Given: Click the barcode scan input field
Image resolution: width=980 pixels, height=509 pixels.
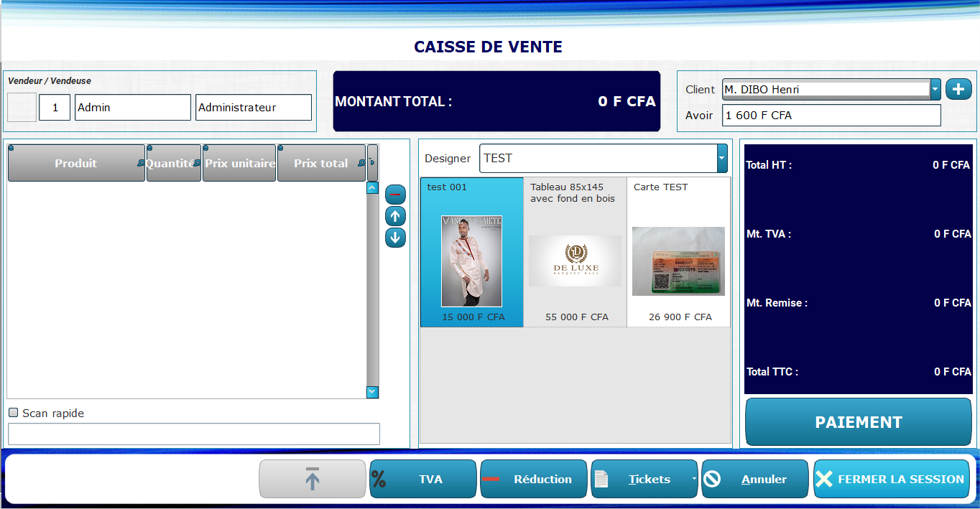Looking at the screenshot, I should coord(193,434).
